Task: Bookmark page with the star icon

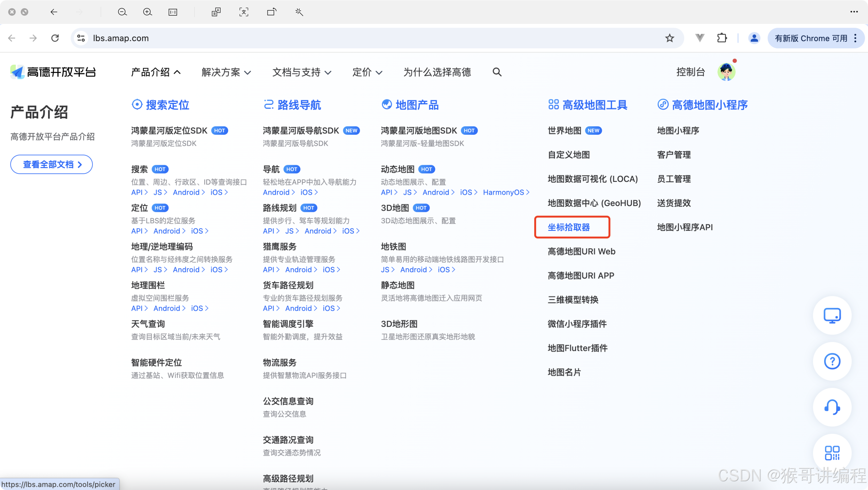Action: pyautogui.click(x=669, y=38)
